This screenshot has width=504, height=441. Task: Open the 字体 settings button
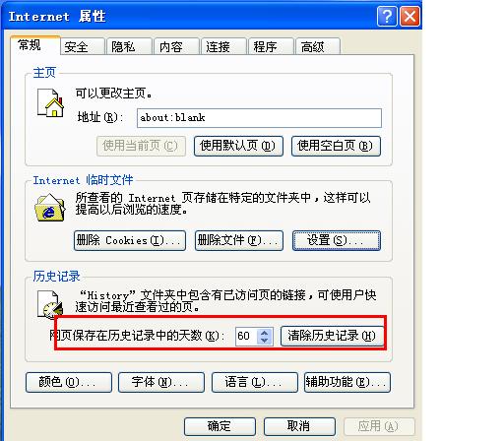tap(161, 382)
